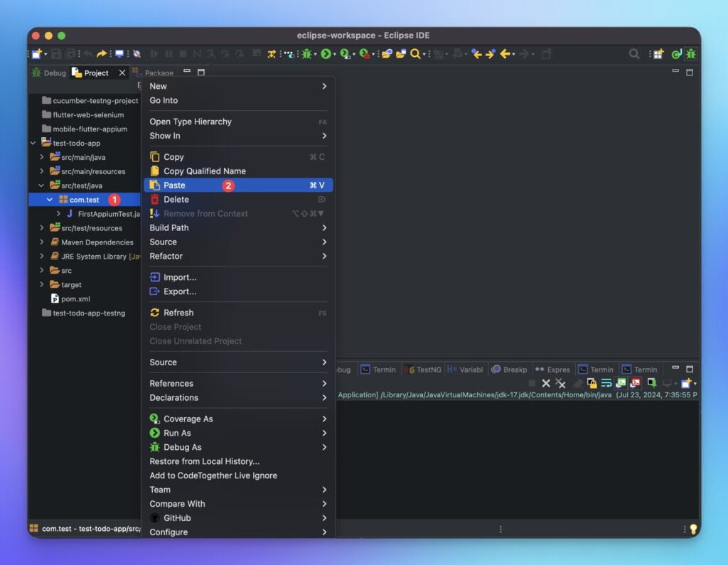Screen dimensions: 728x565
Task: Switch to the Java perspective icon
Action: point(677,54)
